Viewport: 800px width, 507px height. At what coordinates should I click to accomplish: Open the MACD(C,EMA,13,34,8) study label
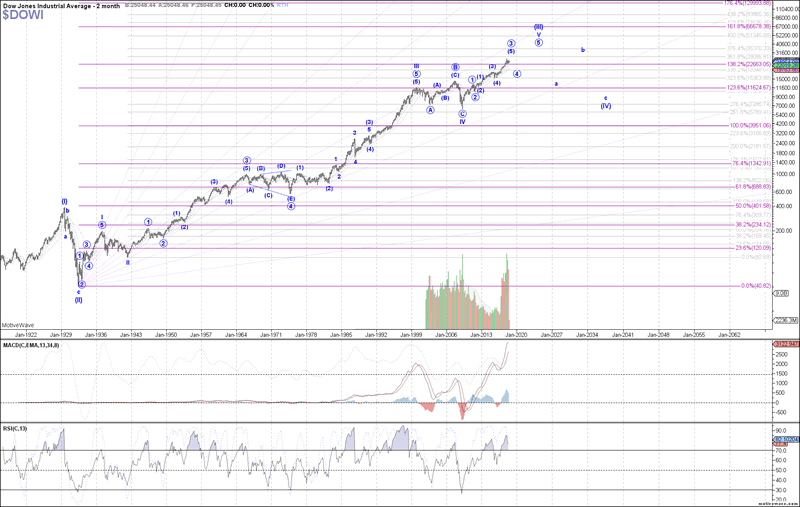(33, 343)
